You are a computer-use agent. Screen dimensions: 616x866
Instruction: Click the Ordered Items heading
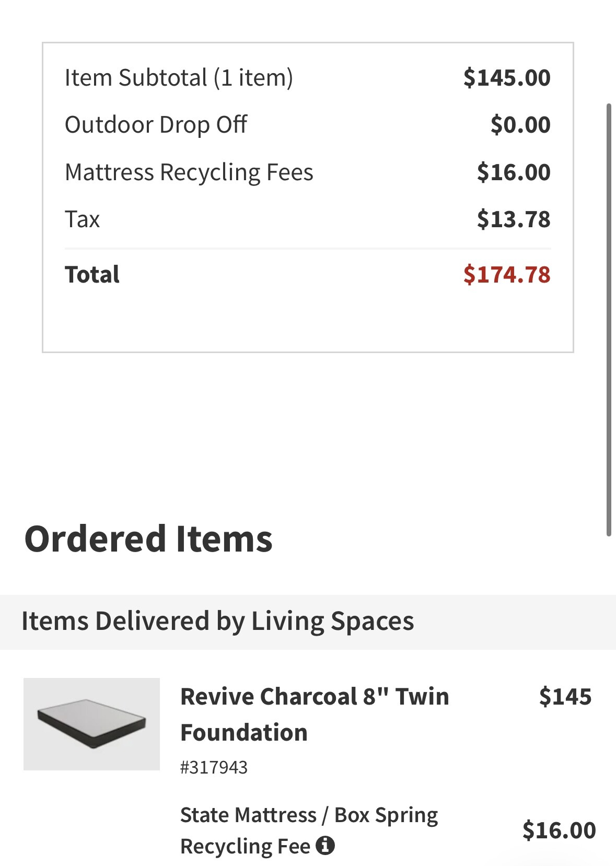148,539
